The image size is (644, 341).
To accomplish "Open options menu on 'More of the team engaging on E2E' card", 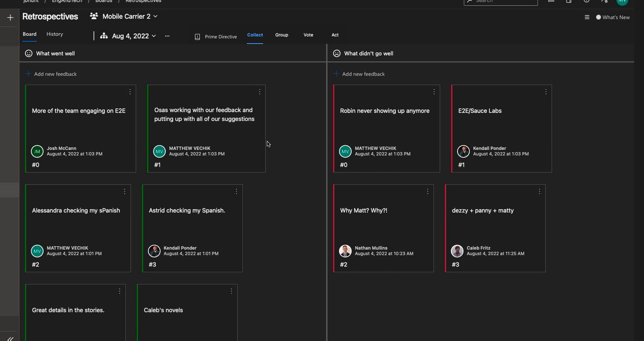I will (x=130, y=92).
